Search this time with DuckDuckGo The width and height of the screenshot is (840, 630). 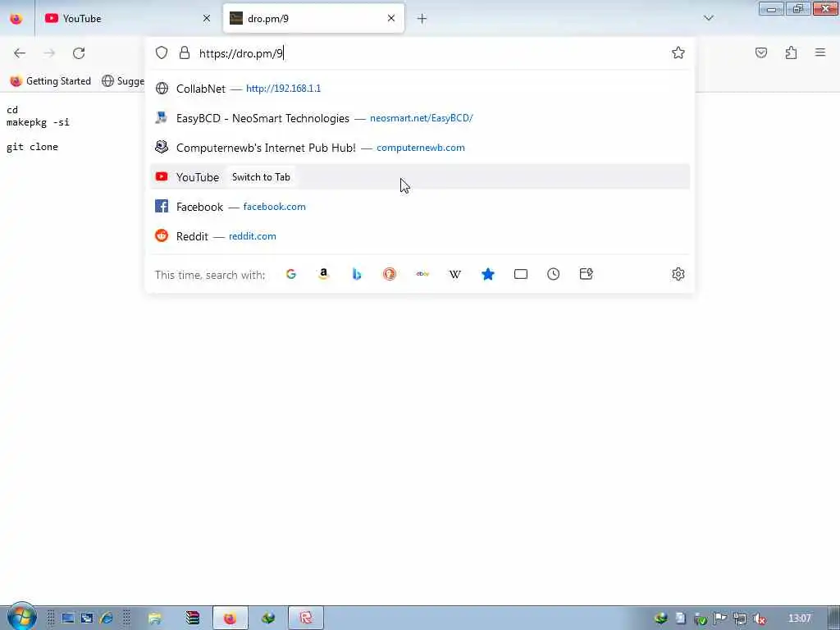click(x=390, y=274)
